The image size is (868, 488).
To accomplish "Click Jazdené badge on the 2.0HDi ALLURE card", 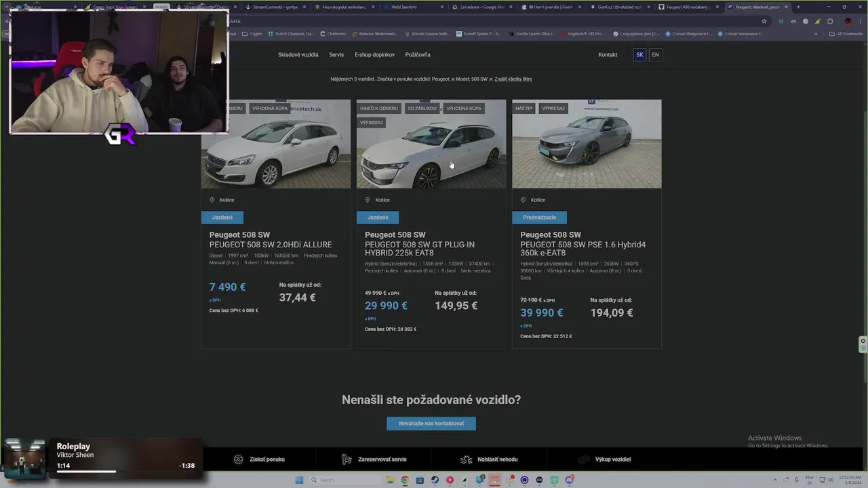I will click(222, 218).
